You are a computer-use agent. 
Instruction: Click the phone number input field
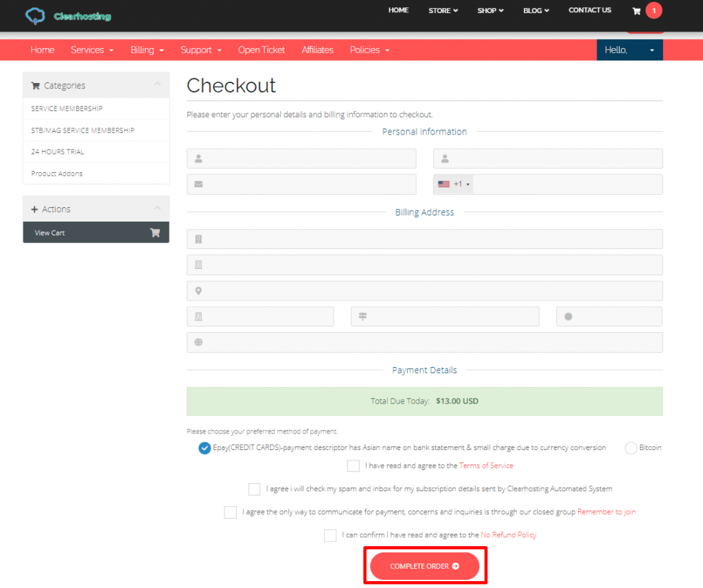(568, 184)
